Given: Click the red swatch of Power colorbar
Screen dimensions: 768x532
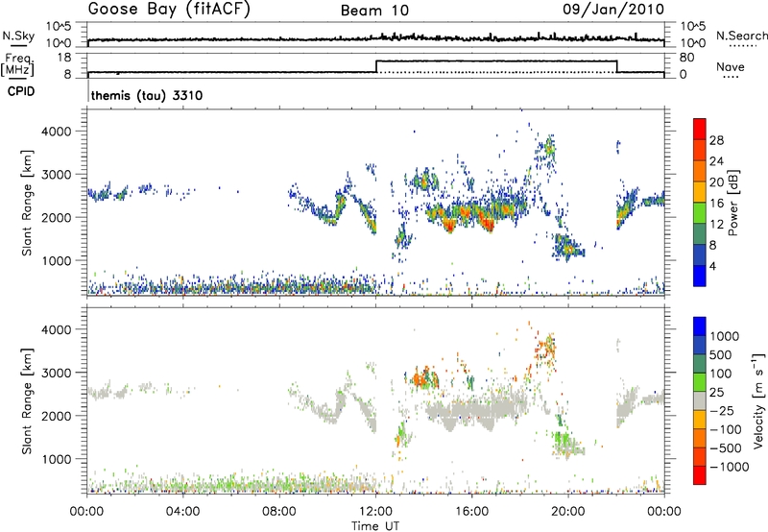Looking at the screenshot, I should coord(700,129).
